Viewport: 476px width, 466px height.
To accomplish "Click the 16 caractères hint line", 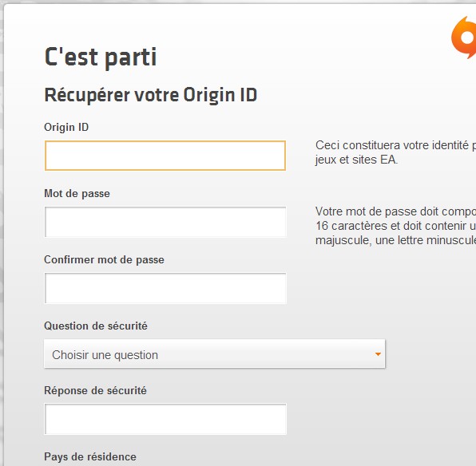I will [x=395, y=226].
